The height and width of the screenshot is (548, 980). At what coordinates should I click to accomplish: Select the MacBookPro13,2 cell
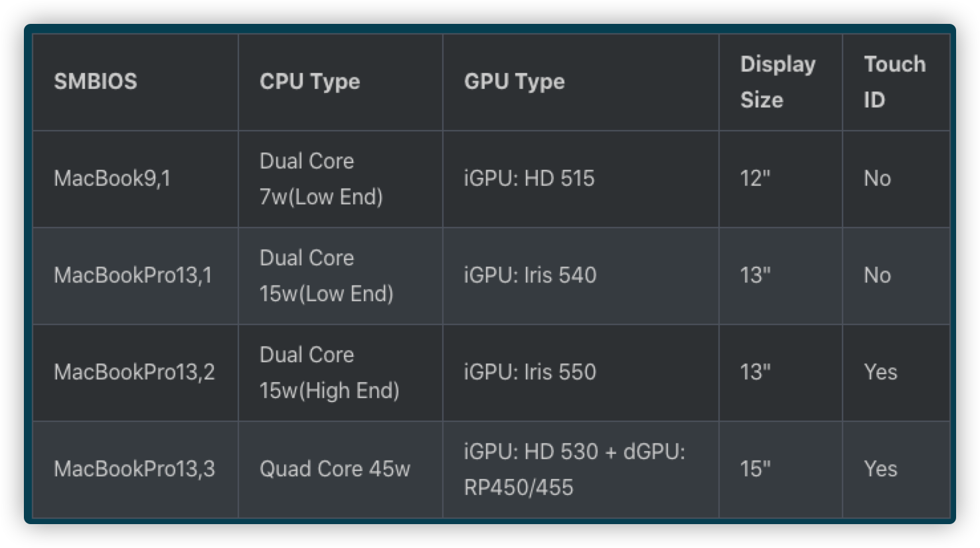tap(134, 372)
